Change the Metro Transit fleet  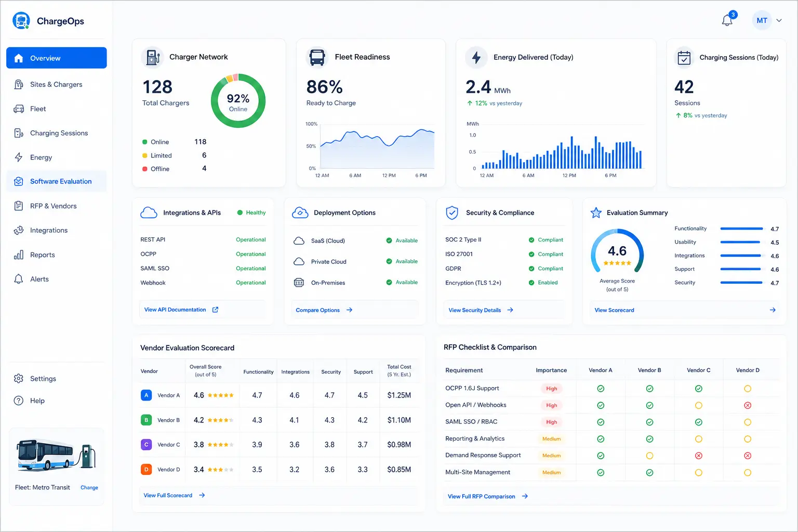(x=89, y=488)
